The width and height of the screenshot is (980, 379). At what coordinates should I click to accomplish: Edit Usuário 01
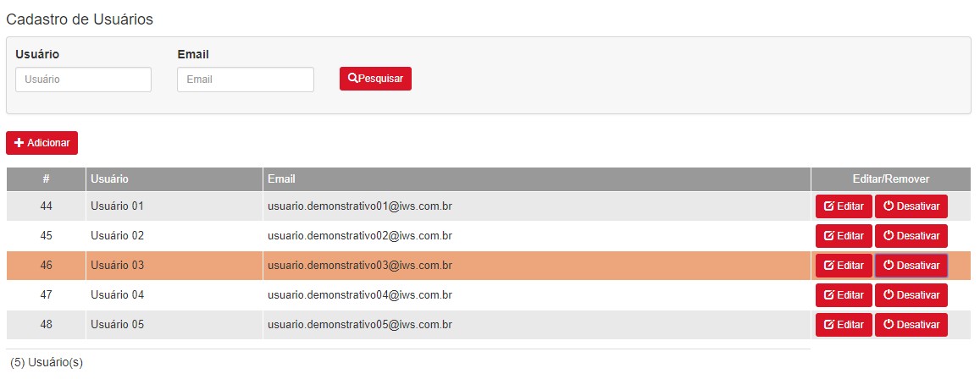[843, 206]
